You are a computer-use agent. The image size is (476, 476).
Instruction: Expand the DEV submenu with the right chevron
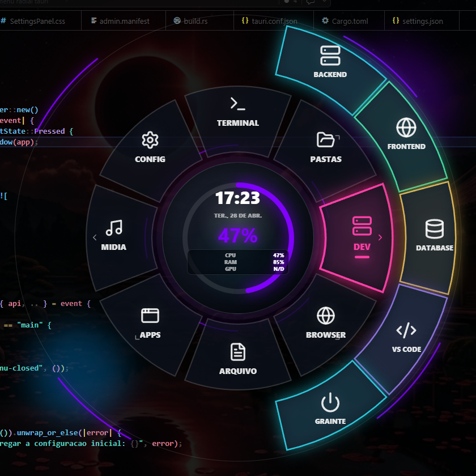(x=380, y=237)
